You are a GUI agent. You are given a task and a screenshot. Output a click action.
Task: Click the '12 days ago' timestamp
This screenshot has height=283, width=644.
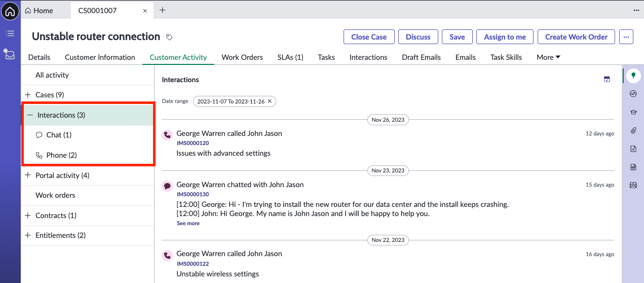point(600,134)
